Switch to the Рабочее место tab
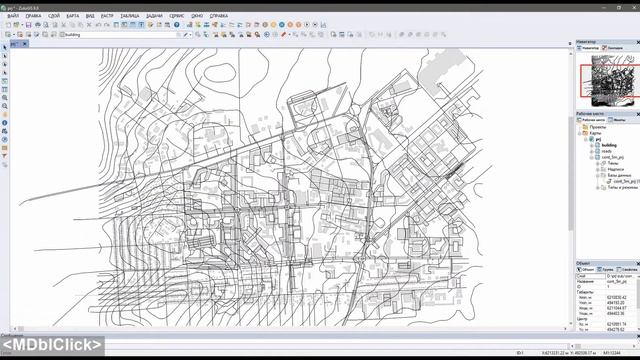The width and height of the screenshot is (640, 360). (x=591, y=120)
